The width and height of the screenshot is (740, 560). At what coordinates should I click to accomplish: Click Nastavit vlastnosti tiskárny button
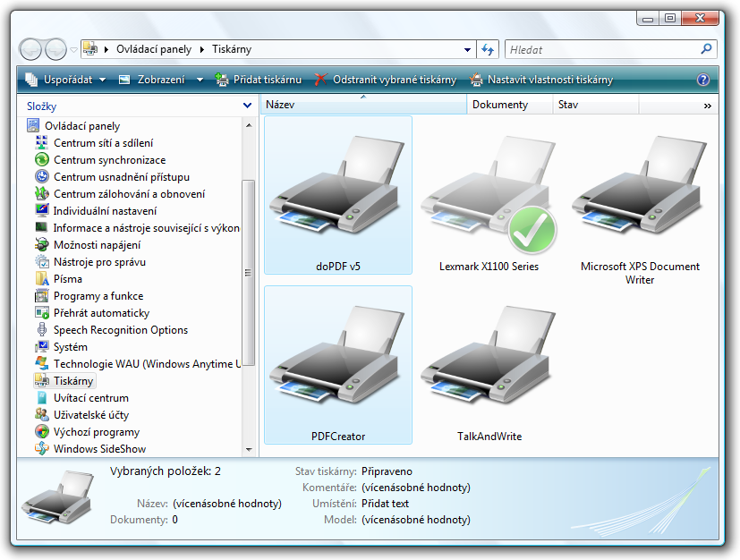[x=541, y=80]
